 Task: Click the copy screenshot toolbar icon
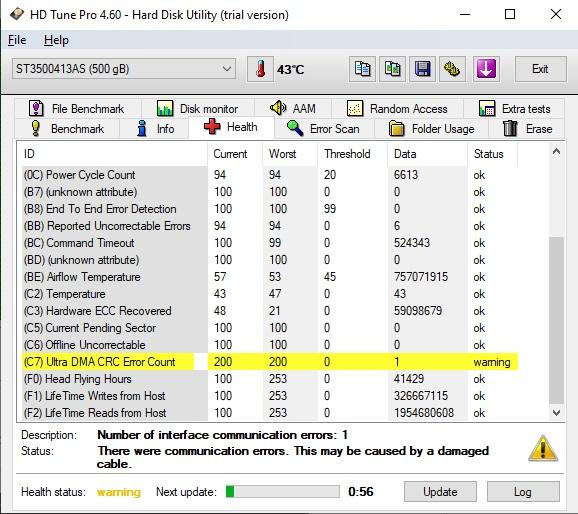point(393,69)
